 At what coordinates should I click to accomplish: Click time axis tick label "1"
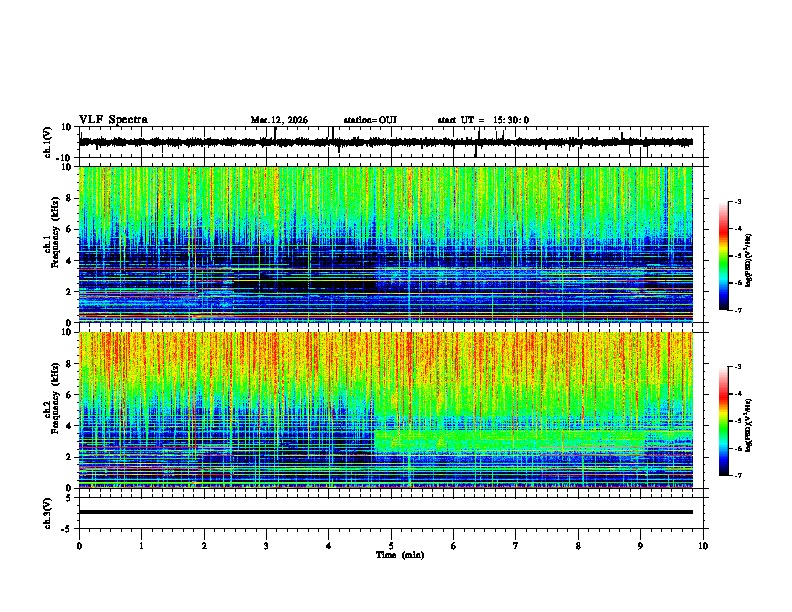[141, 546]
